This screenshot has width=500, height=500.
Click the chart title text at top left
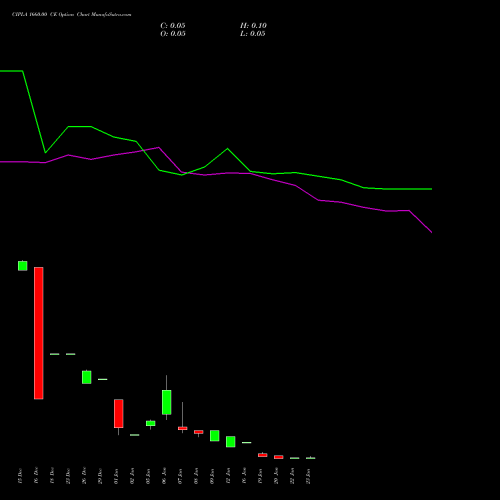tap(71, 14)
